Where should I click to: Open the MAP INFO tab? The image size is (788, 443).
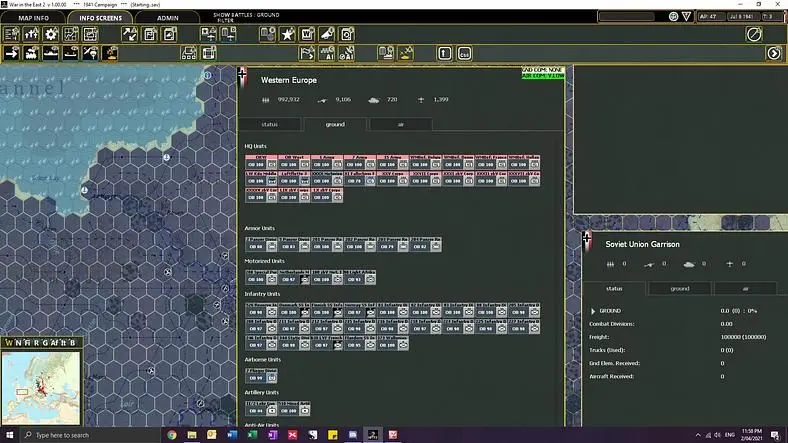[33, 18]
